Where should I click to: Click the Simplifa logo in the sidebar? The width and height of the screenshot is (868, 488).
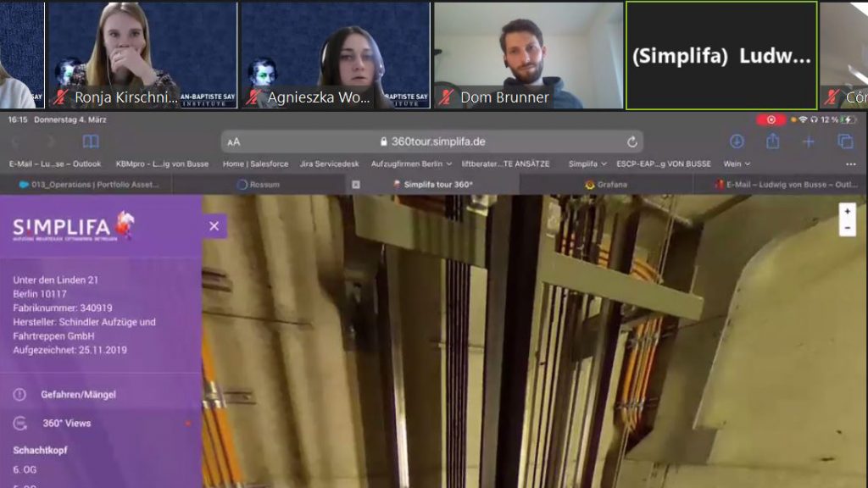click(x=73, y=226)
